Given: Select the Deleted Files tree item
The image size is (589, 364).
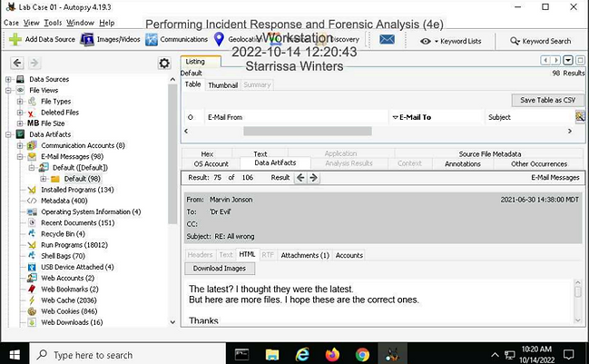Looking at the screenshot, I should [60, 113].
